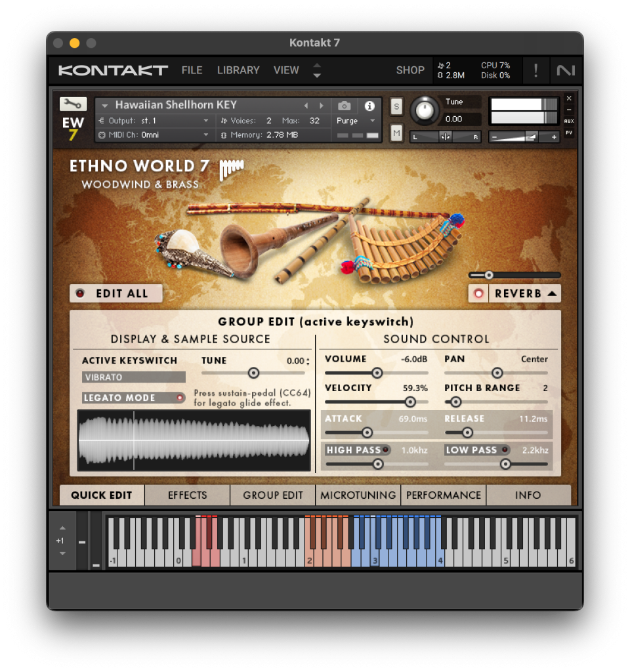Screen dimensions: 630x672
Task: Open the MIDI Ch Omni dropdown
Action: [154, 135]
